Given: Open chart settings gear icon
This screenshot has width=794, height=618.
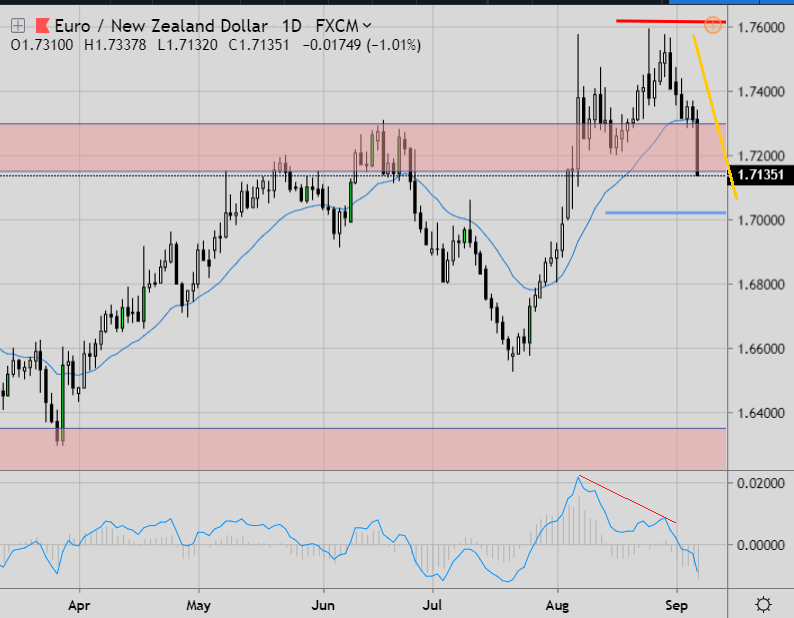Looking at the screenshot, I should pos(763,604).
